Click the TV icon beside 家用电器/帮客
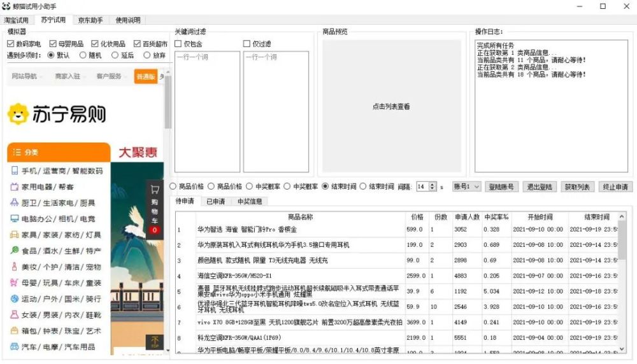 15,186
